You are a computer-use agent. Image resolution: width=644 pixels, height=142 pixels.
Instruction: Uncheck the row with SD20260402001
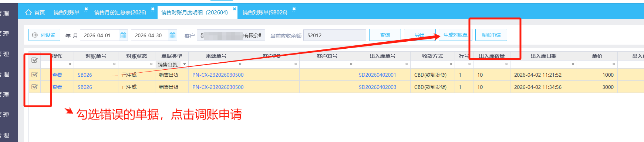click(34, 75)
